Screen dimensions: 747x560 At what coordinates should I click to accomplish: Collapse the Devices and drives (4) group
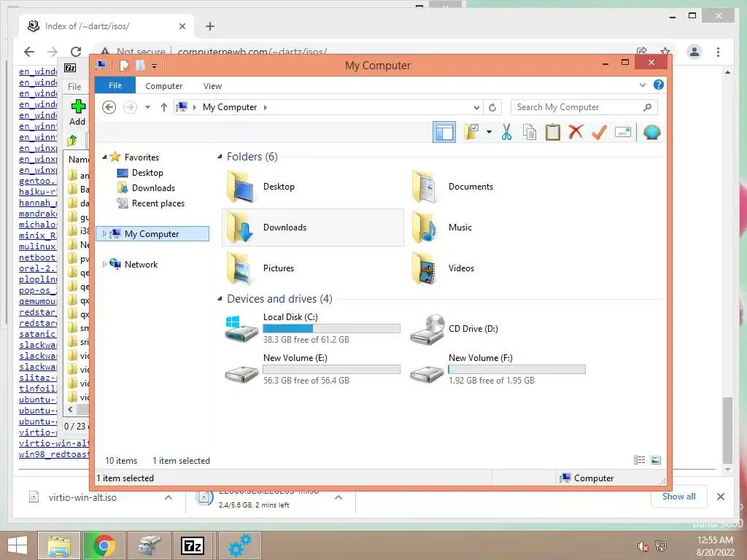tap(220, 299)
